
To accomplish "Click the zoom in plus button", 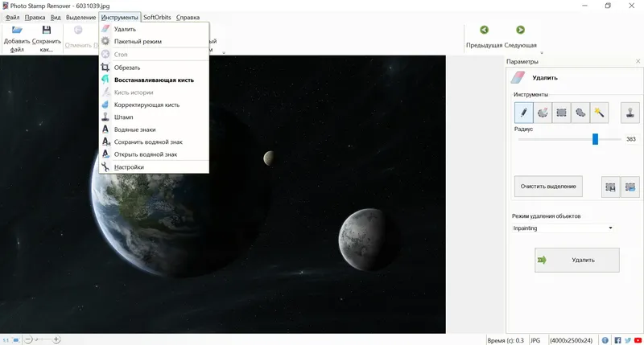I will [56, 339].
